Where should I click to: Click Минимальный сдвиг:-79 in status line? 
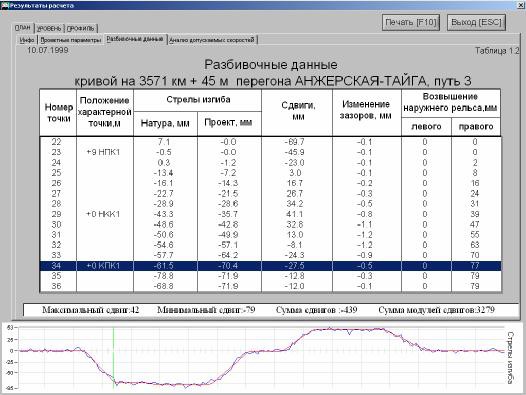click(206, 310)
